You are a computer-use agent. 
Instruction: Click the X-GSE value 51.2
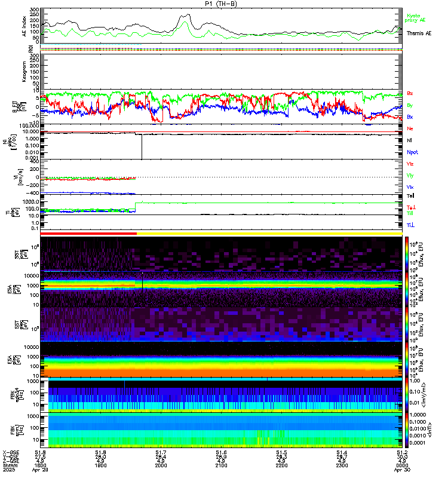pos(402,452)
